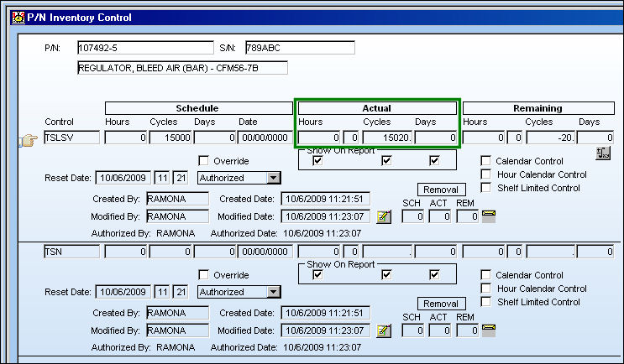Click the Remaining Cycles field showing -20

(x=551, y=138)
